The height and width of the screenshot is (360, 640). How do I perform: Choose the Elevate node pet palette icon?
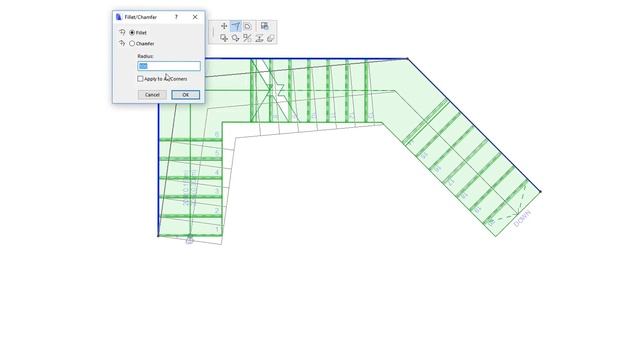[x=259, y=38]
